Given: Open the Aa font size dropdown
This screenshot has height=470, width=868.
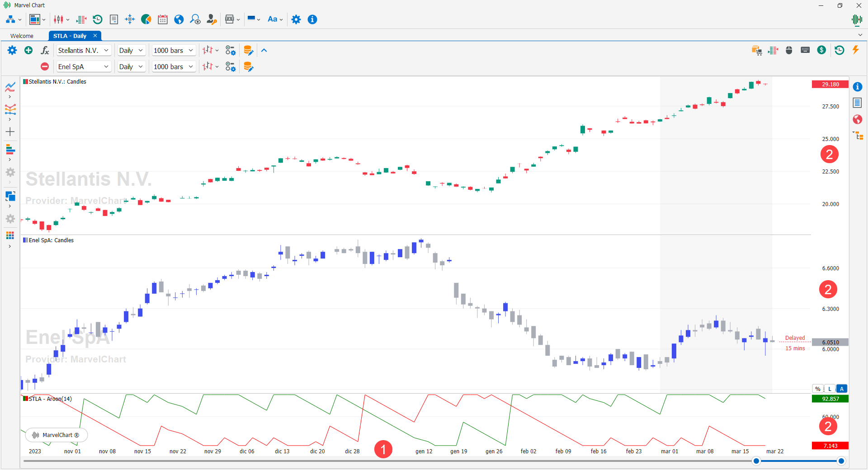Looking at the screenshot, I should [275, 19].
